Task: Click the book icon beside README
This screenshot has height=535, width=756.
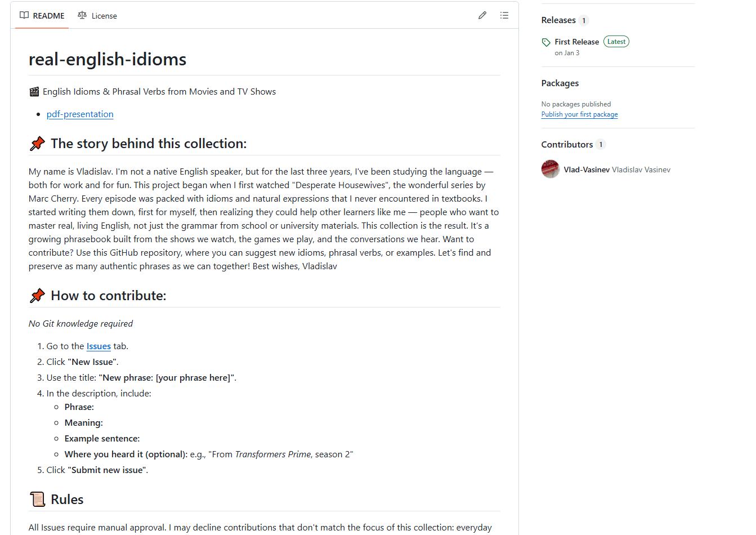Action: click(24, 16)
